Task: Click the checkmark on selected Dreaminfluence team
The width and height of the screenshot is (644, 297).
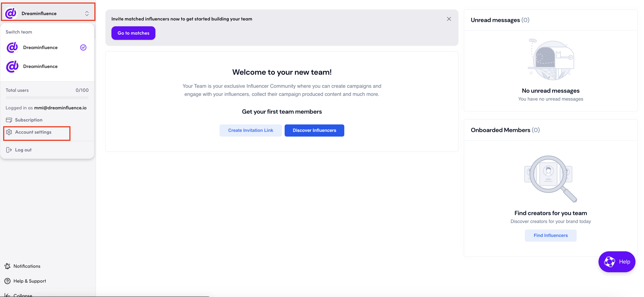Action: pyautogui.click(x=83, y=47)
